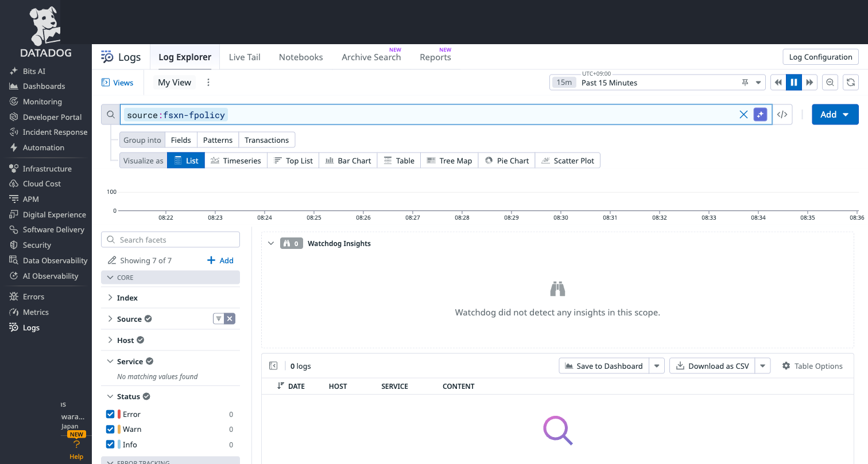Image resolution: width=868 pixels, height=464 pixels.
Task: Toggle the Info status checkbox
Action: click(110, 444)
